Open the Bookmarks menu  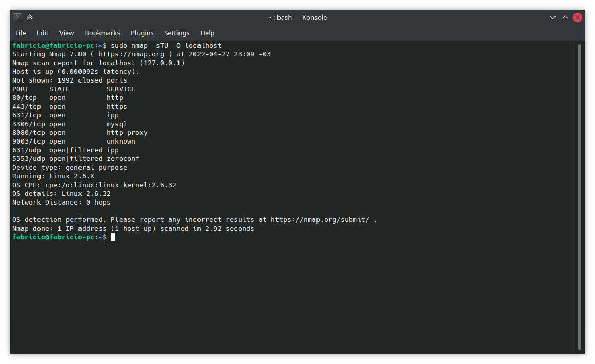click(103, 33)
